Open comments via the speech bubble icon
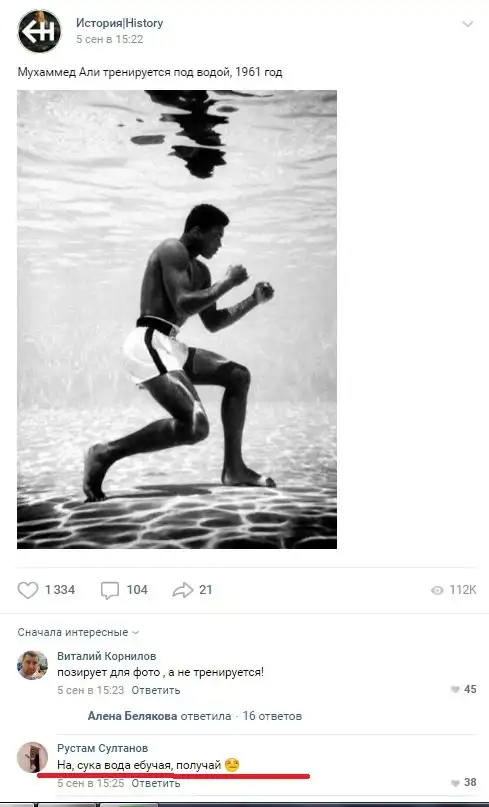 110,590
